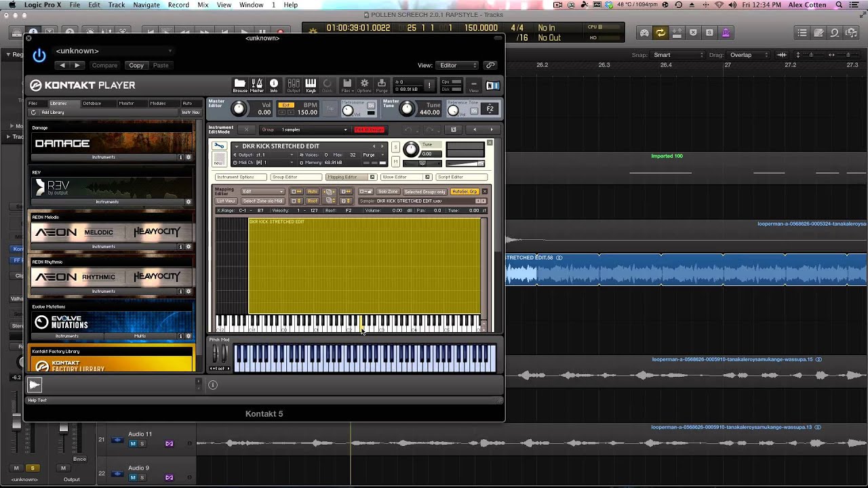Click the Compare button
This screenshot has height=488, width=868.
pyautogui.click(x=104, y=65)
